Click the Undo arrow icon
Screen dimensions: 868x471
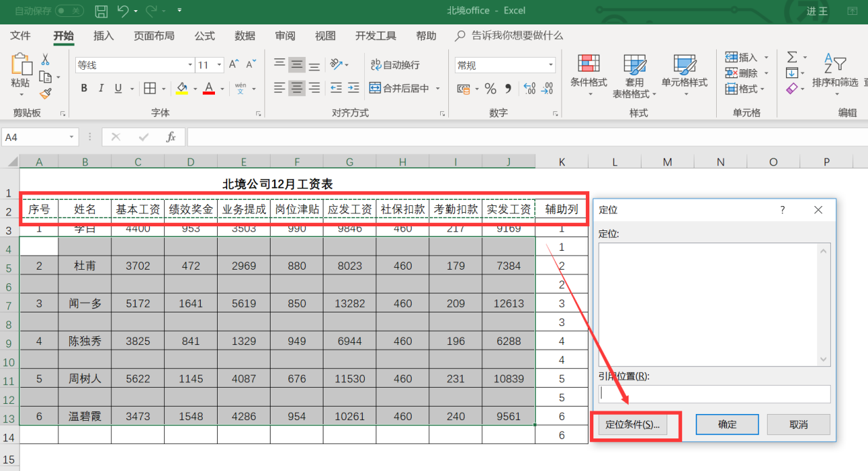[x=123, y=11]
